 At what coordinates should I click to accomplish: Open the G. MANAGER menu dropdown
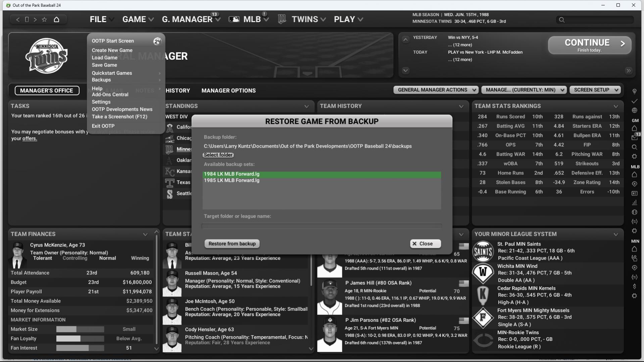[191, 19]
